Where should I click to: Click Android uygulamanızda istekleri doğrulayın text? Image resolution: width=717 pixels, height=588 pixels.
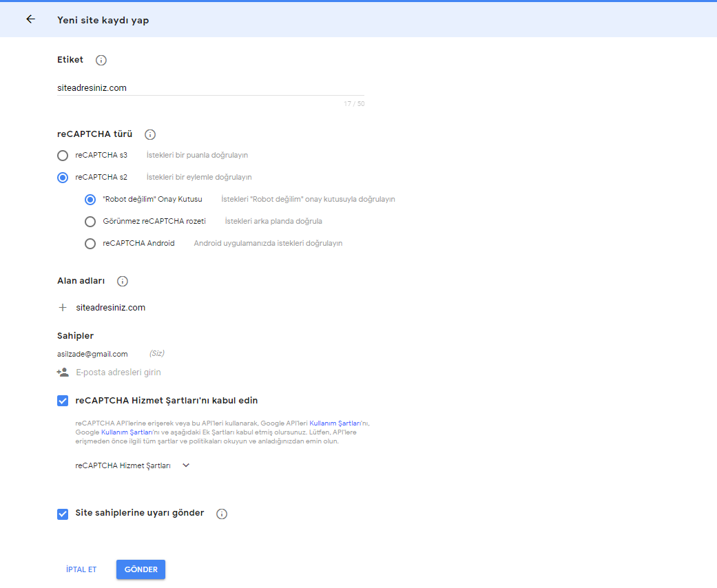(x=268, y=243)
